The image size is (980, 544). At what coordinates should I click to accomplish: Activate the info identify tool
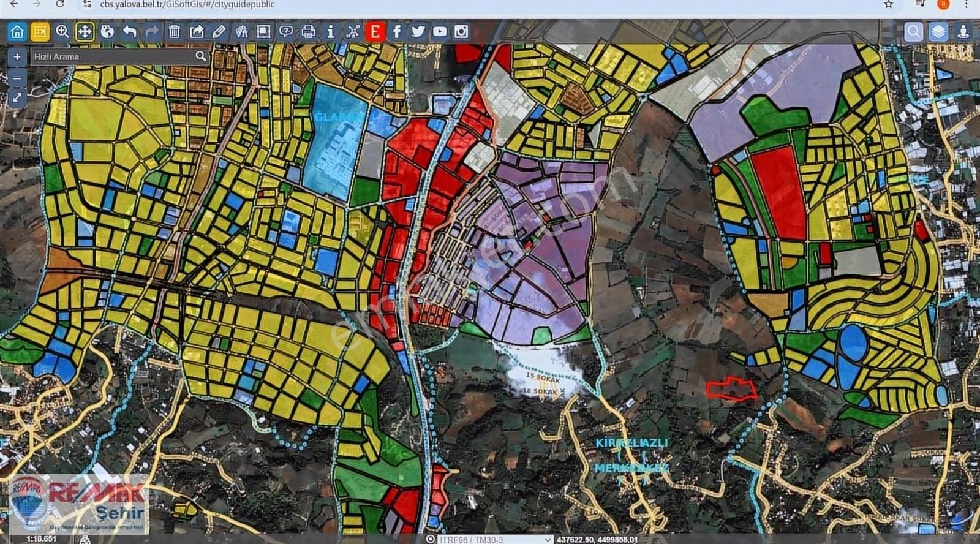click(x=331, y=32)
